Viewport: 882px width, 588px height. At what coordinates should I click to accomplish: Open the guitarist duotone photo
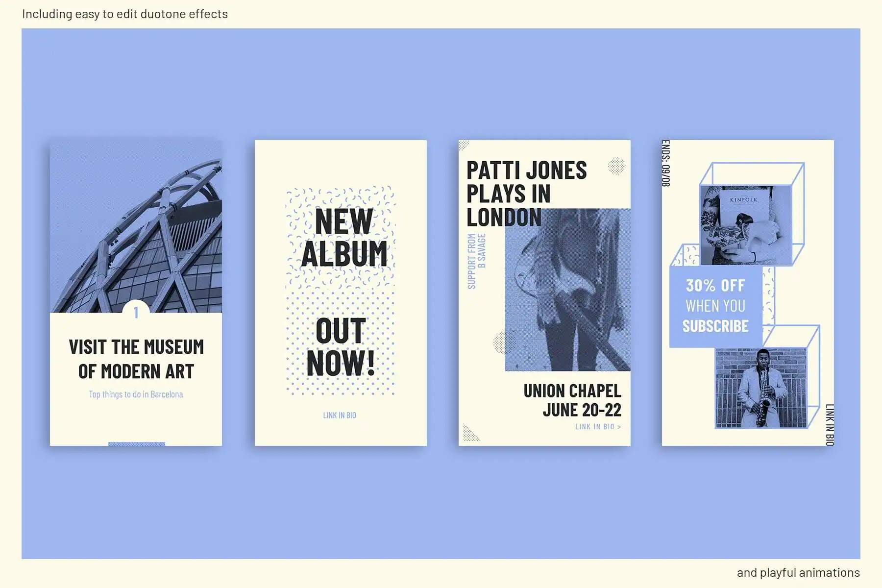pos(568,290)
